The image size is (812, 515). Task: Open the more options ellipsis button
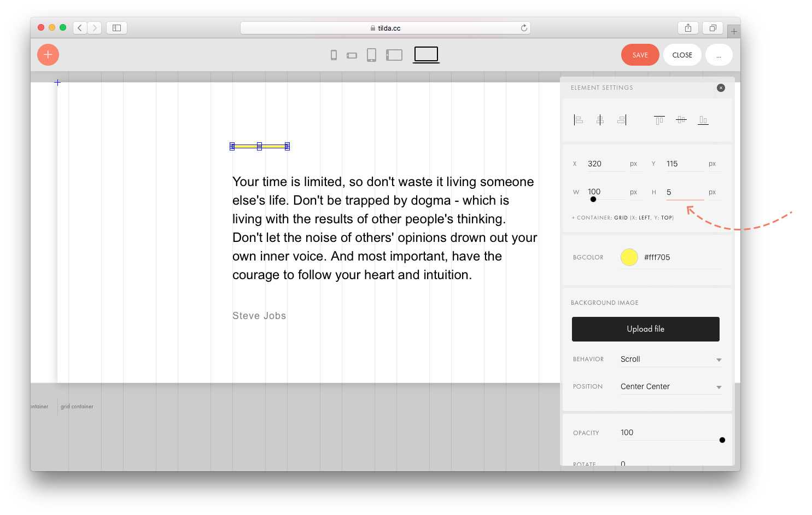click(x=718, y=55)
